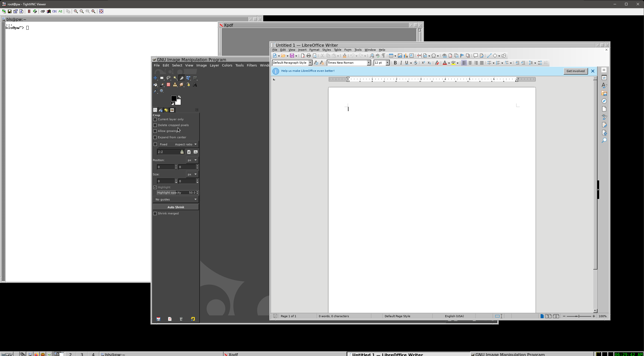The image size is (644, 356).
Task: Open the Gallery in Writer sidebar
Action: [604, 93]
